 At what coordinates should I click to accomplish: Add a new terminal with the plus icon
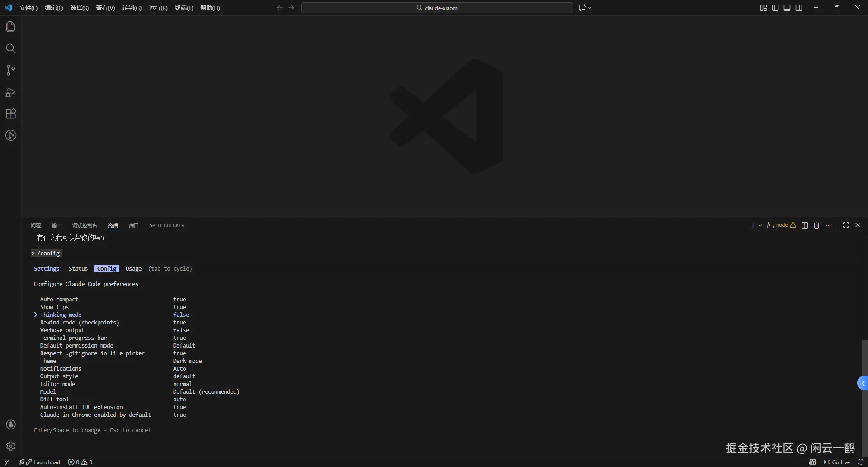[753, 225]
